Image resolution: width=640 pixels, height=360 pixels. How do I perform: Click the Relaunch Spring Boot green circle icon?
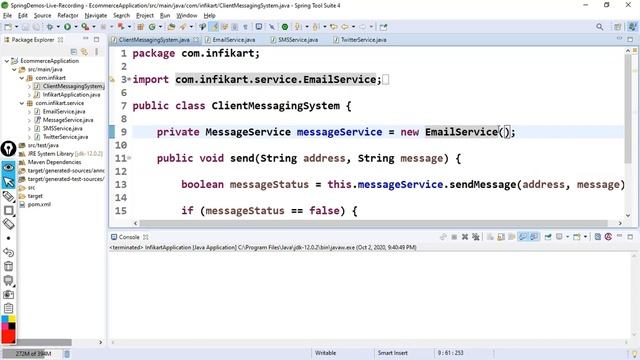(285, 27)
